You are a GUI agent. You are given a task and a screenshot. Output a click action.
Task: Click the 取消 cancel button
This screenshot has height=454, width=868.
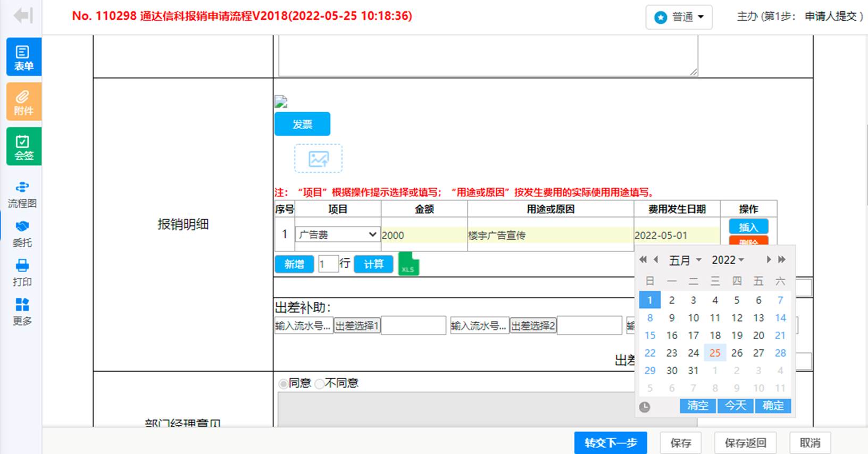pos(810,443)
